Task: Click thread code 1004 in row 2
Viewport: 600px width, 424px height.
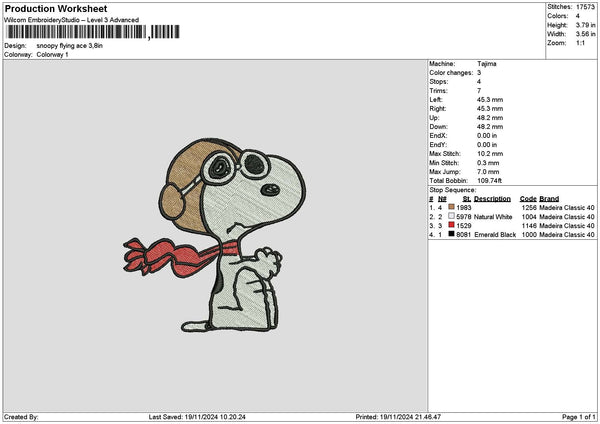Action: tap(529, 217)
